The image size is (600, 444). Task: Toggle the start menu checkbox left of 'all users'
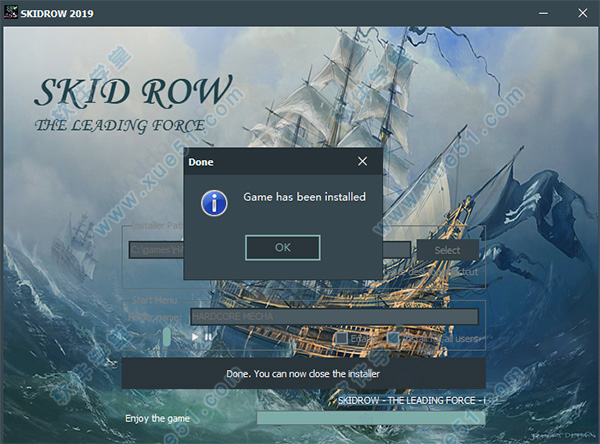[x=341, y=338]
